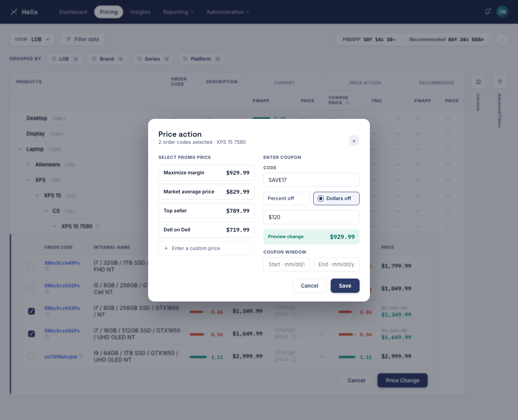Open the notifications bell
Screen dimensions: 518x420
(488, 11)
